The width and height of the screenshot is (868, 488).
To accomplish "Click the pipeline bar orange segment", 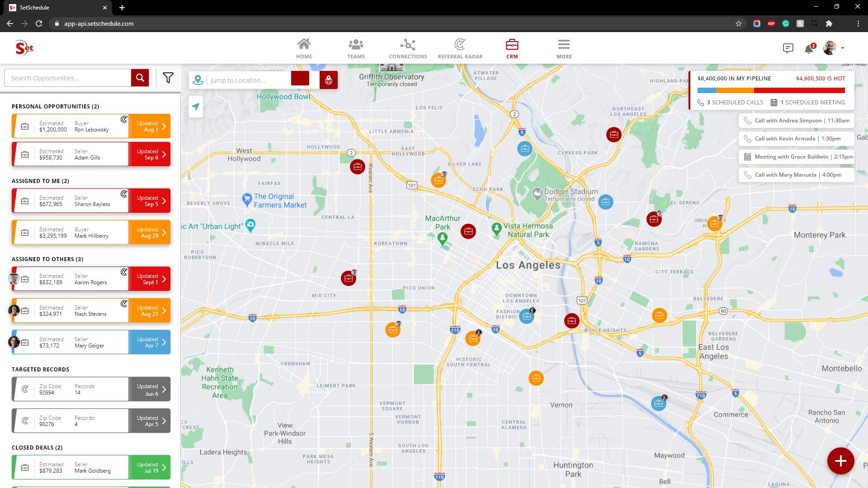I will 735,90.
